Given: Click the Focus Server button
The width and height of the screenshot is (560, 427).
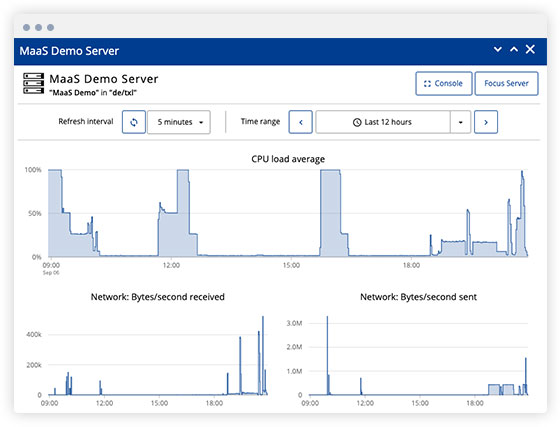Looking at the screenshot, I should click(x=506, y=84).
